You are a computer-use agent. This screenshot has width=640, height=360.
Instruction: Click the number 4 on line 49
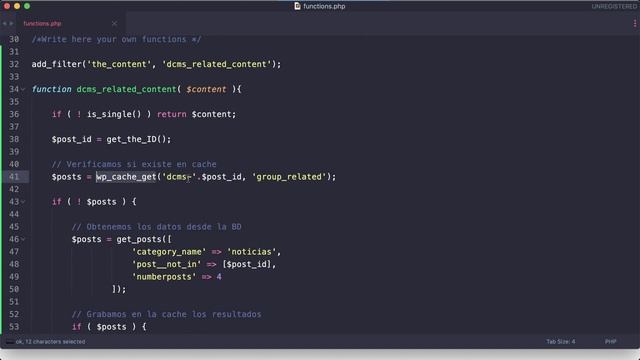[219, 277]
